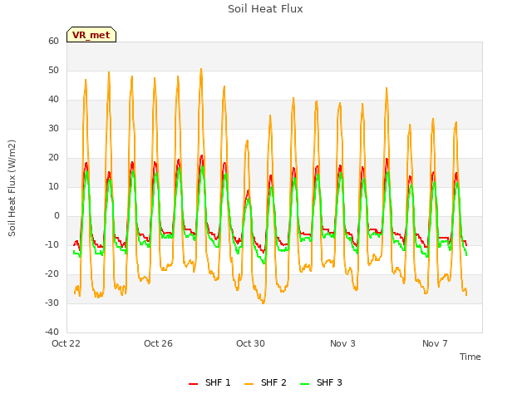The height and width of the screenshot is (399, 532).
Task: Click the 30 y-axis tick label
Action: pyautogui.click(x=53, y=128)
